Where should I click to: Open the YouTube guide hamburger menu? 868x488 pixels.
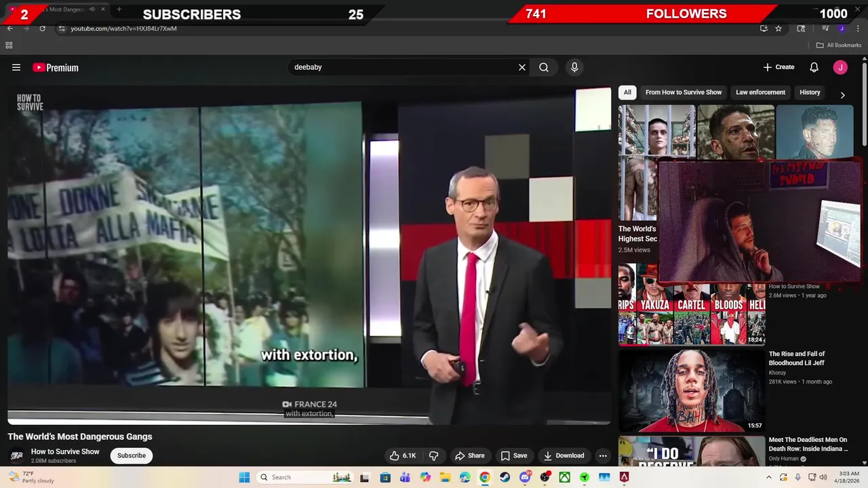[16, 67]
